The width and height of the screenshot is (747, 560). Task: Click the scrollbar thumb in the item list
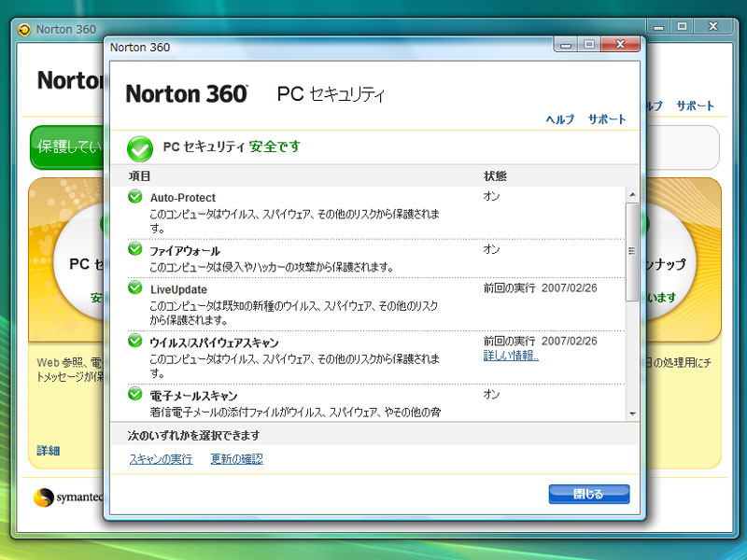pyautogui.click(x=632, y=252)
